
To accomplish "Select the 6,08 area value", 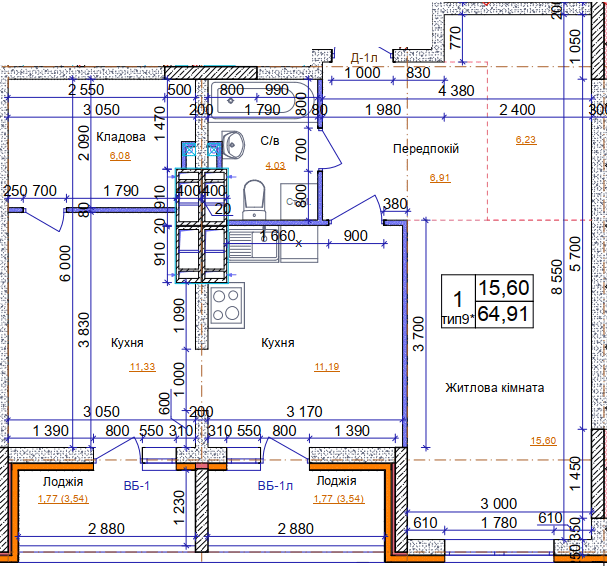I will click(x=120, y=156).
